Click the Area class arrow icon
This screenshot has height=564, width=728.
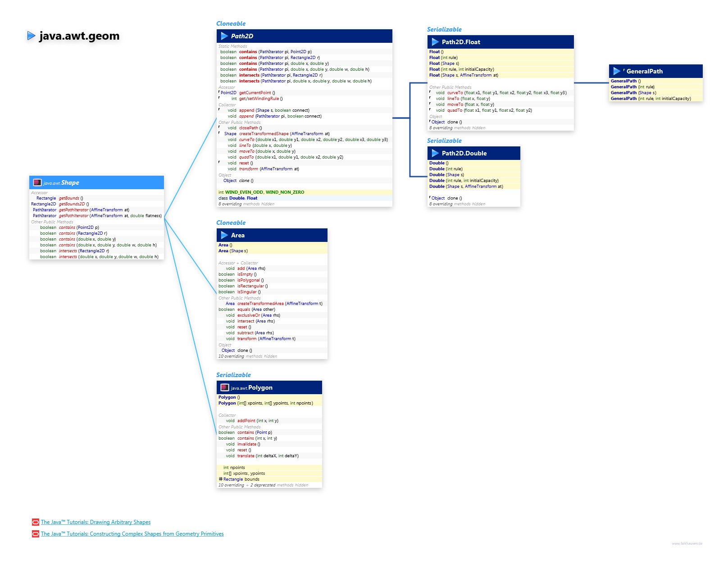point(224,235)
